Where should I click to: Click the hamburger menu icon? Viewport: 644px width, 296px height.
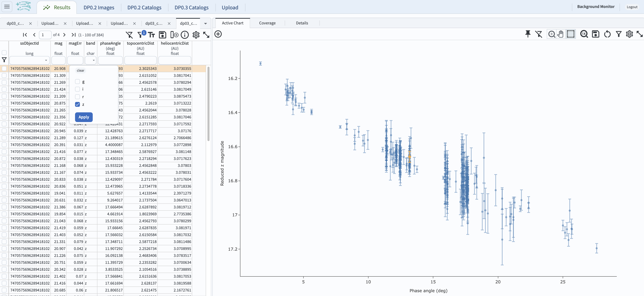point(7,7)
